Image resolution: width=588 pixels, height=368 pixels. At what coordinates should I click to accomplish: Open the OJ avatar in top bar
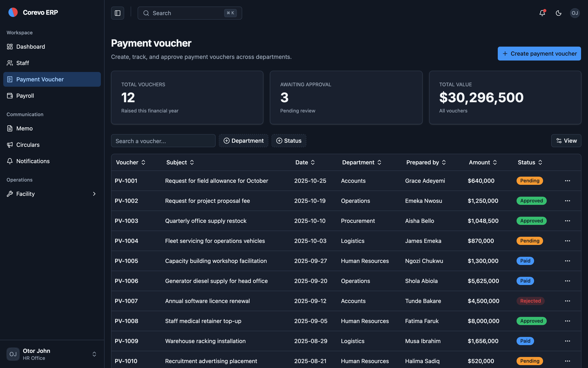tap(575, 13)
